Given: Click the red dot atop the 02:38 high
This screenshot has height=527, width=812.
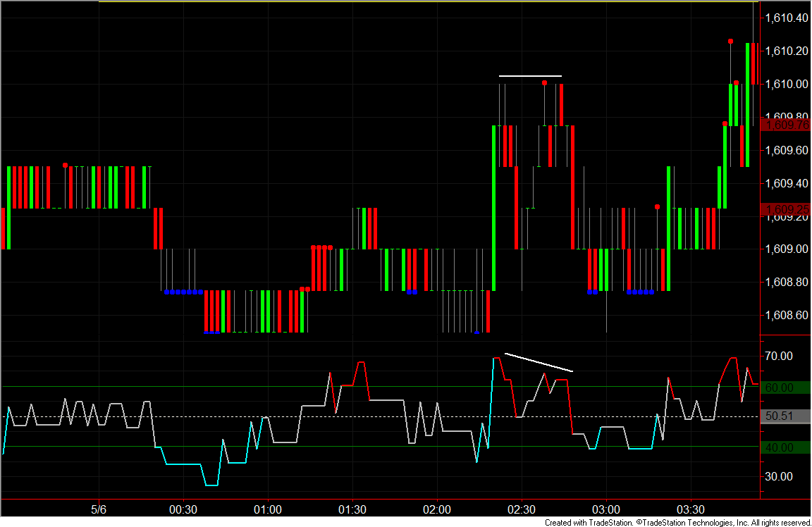Looking at the screenshot, I should click(x=544, y=83).
